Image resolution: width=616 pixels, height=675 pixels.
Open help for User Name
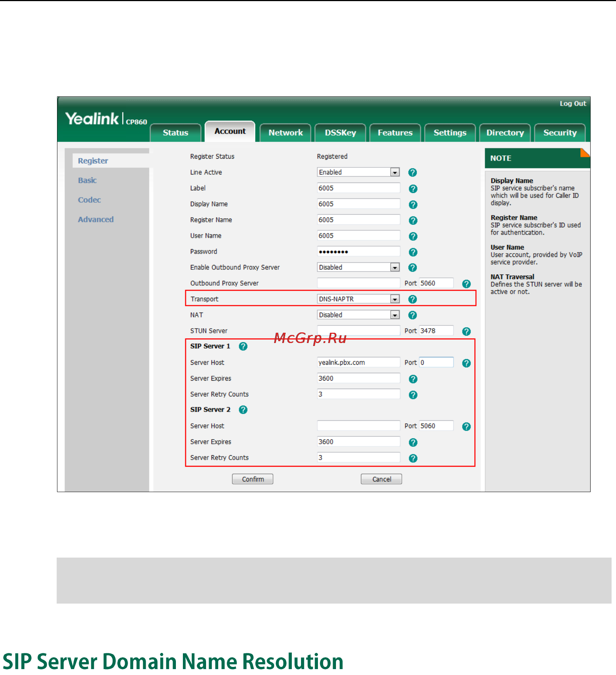click(x=413, y=236)
